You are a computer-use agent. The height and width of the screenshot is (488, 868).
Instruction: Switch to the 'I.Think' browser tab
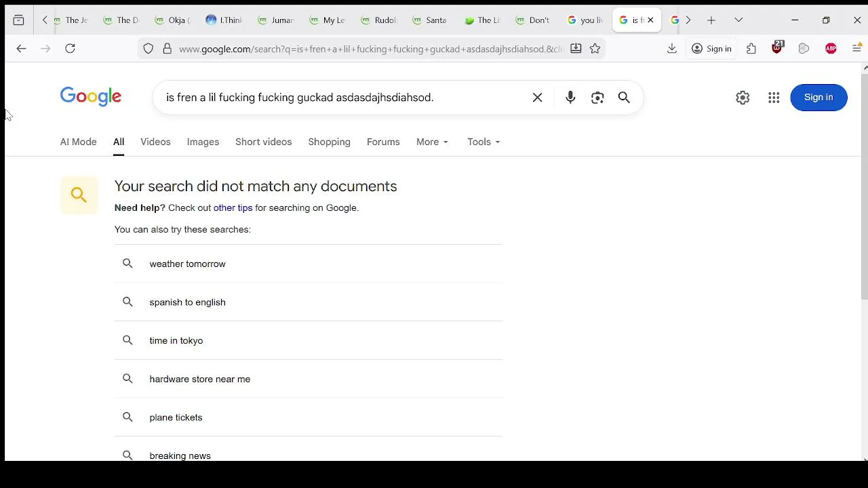click(x=224, y=20)
